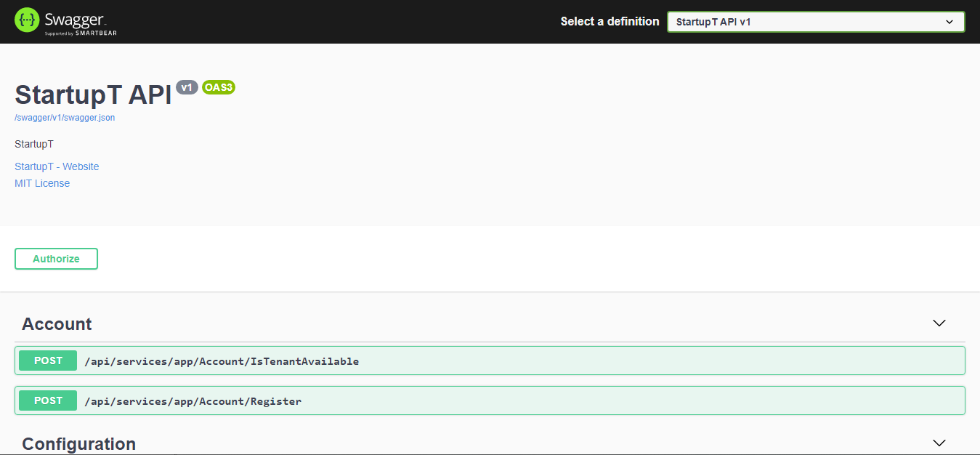Viewport: 980px width, 455px height.
Task: Click the StartupT API title
Action: (93, 95)
